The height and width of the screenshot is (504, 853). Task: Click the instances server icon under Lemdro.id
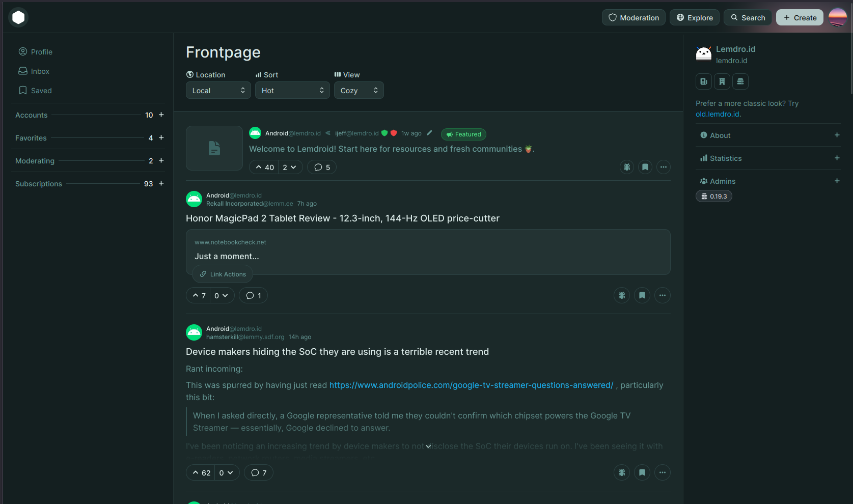(740, 81)
